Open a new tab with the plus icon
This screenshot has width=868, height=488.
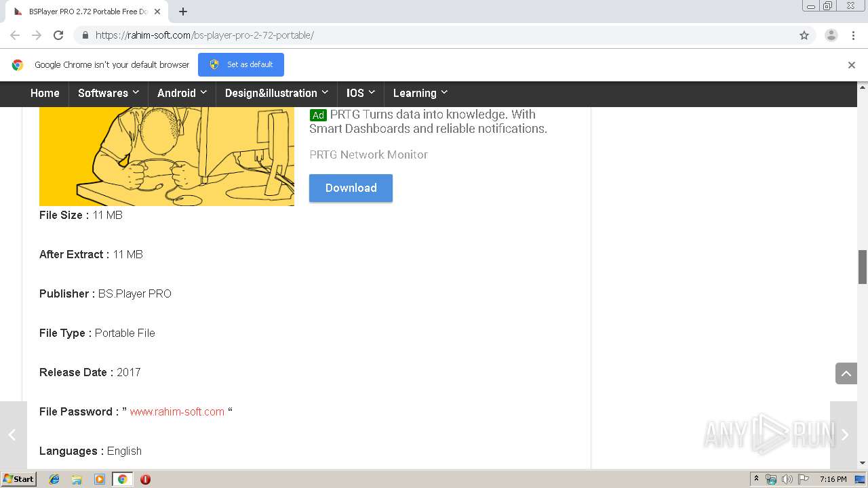point(182,12)
